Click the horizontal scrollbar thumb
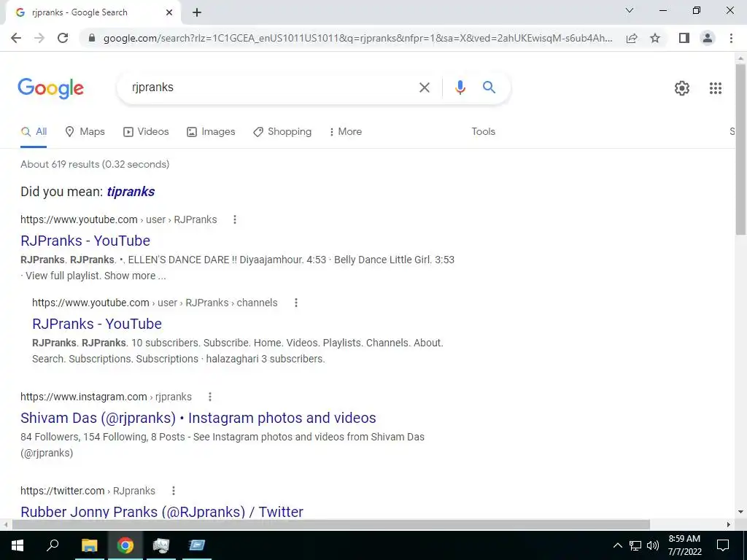The height and width of the screenshot is (560, 747). (x=331, y=525)
